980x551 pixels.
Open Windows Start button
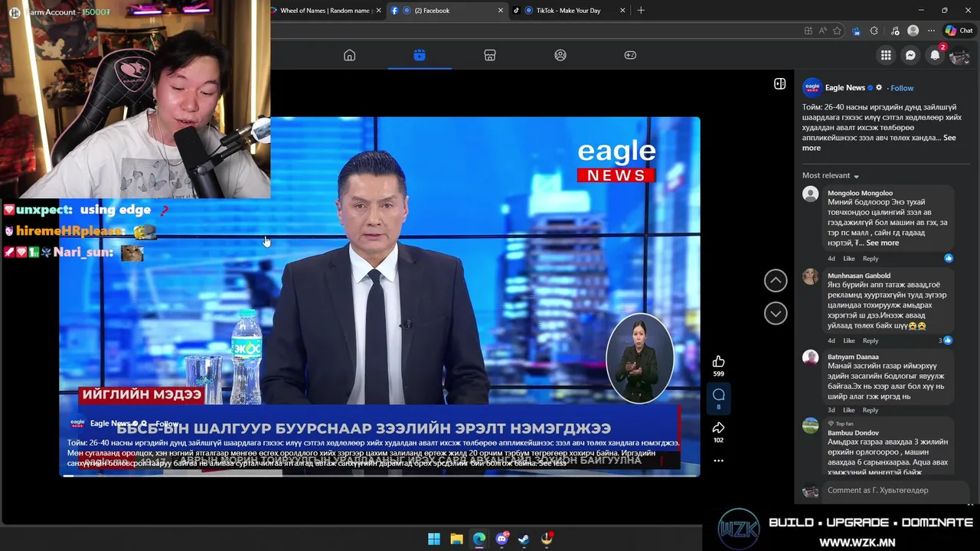pos(434,539)
